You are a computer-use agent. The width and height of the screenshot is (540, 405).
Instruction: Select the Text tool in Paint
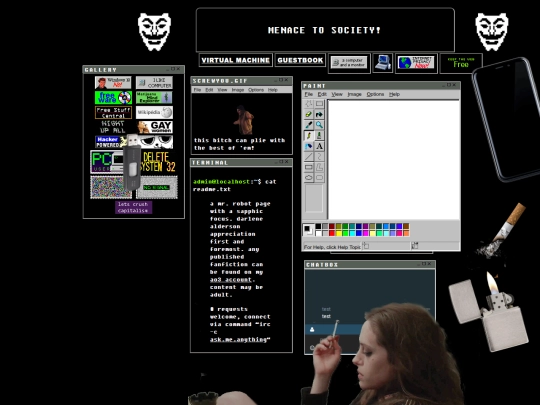[x=319, y=146]
